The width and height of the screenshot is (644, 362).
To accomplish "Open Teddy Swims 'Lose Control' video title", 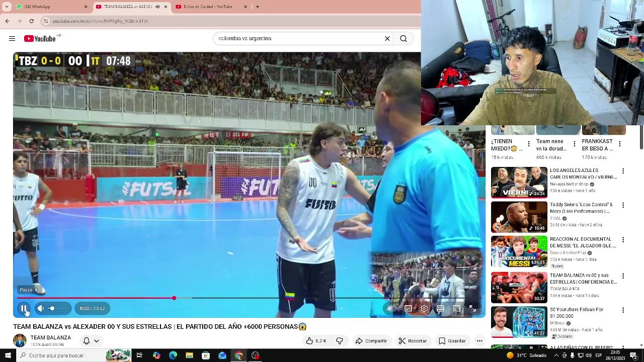I will pos(581,208).
